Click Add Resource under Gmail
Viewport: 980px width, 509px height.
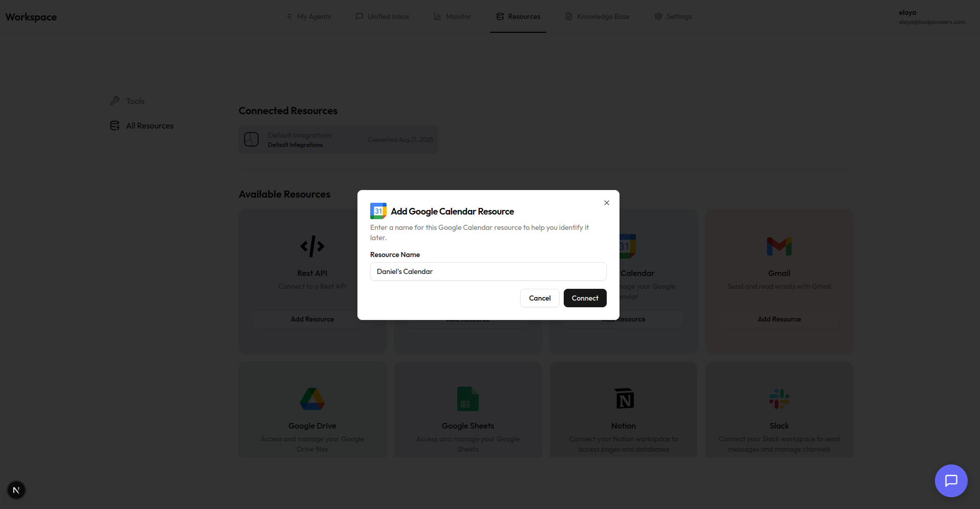click(779, 319)
